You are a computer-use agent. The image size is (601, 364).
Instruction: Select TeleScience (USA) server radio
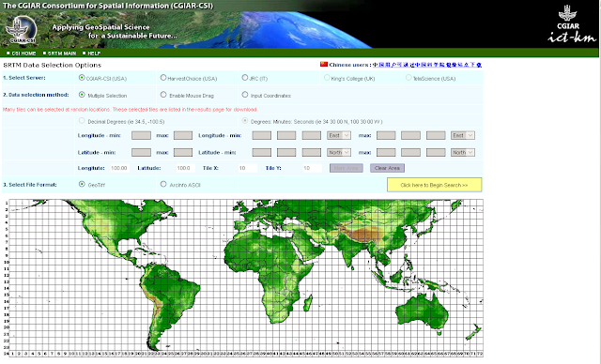coord(408,78)
